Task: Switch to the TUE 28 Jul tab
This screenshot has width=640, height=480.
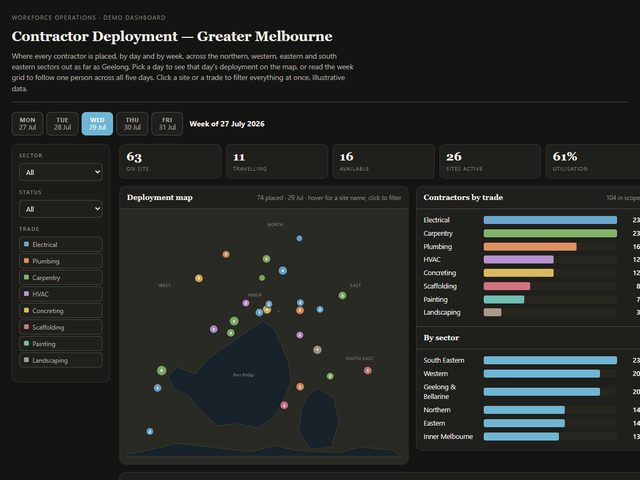Action: click(x=62, y=124)
